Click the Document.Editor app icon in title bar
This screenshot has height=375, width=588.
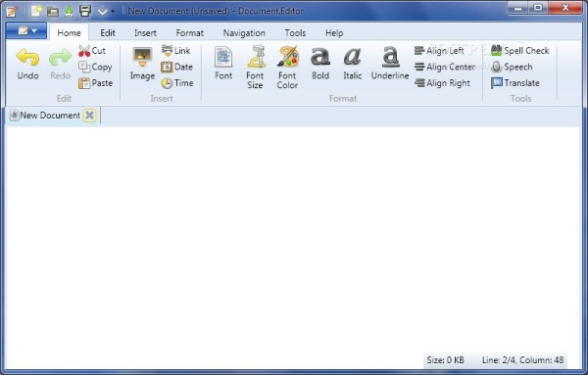(x=11, y=11)
